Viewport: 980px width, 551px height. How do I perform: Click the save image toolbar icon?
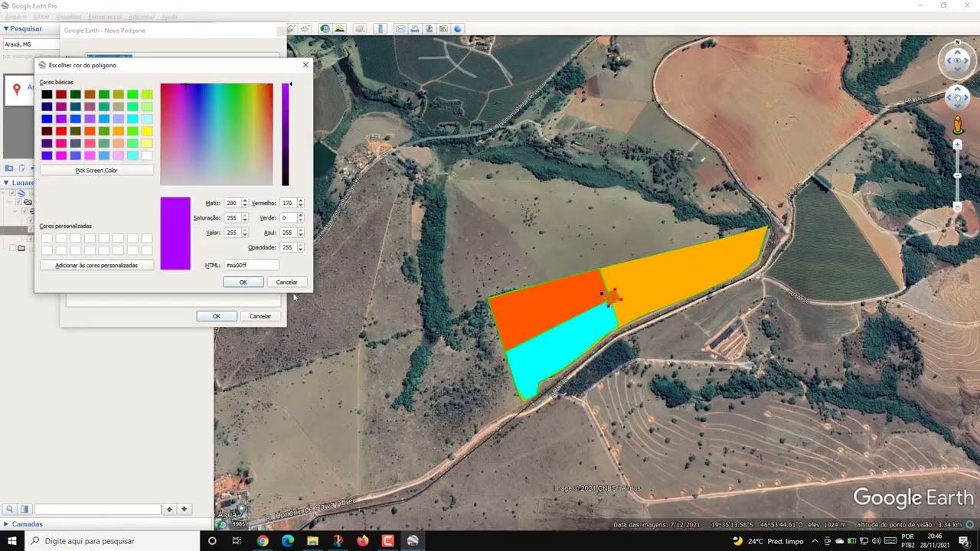[x=430, y=28]
